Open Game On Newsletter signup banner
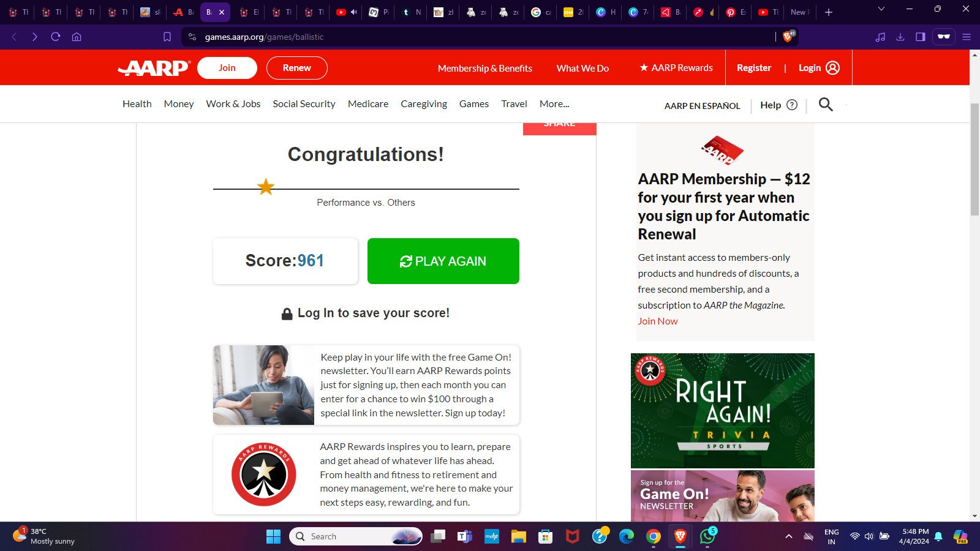980x551 pixels. (x=723, y=496)
